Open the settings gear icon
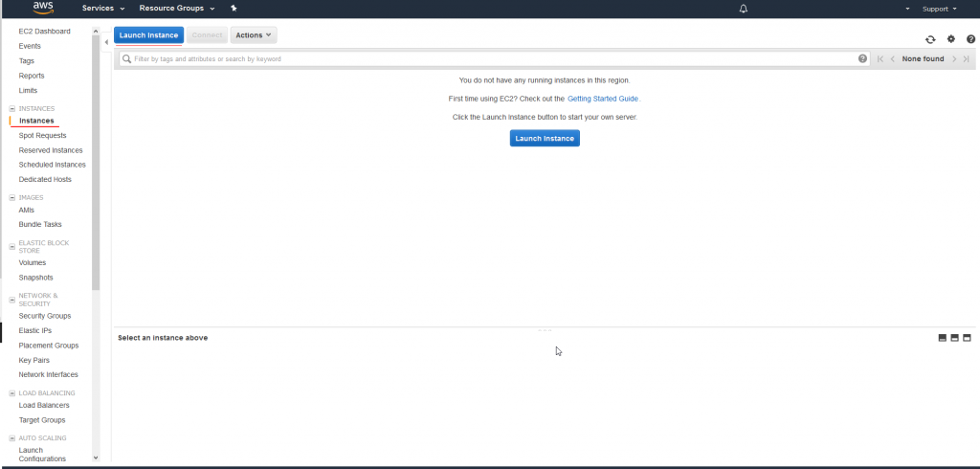 click(950, 39)
